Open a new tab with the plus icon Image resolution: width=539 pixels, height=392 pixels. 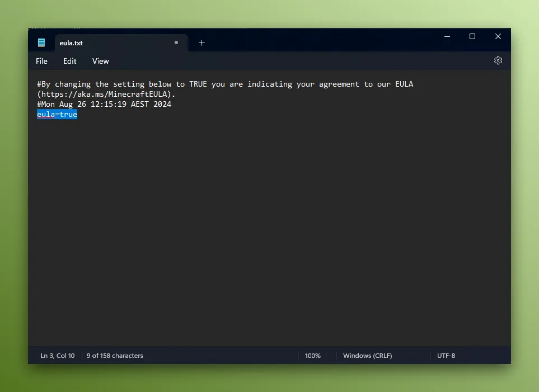click(x=201, y=42)
